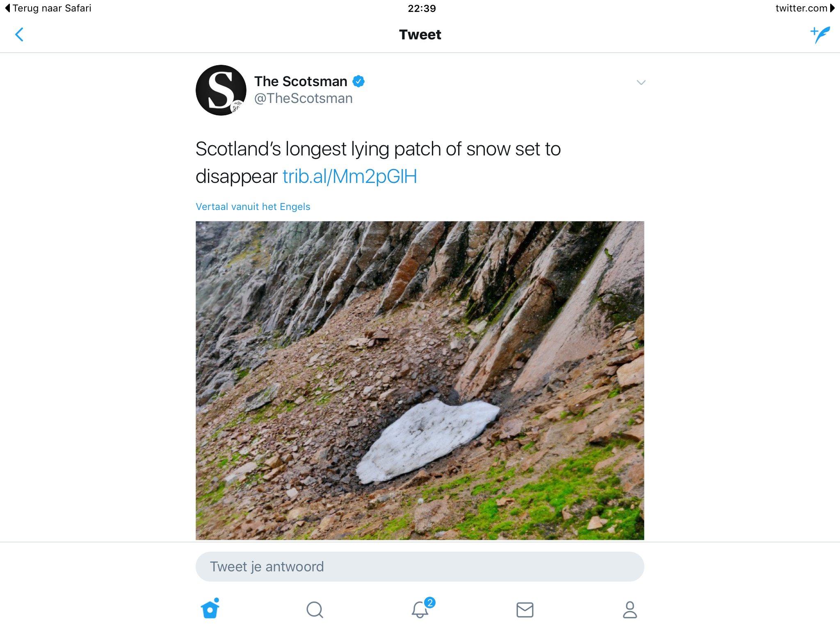The width and height of the screenshot is (840, 630).
Task: Open the Search magnifier icon
Action: pos(315,610)
